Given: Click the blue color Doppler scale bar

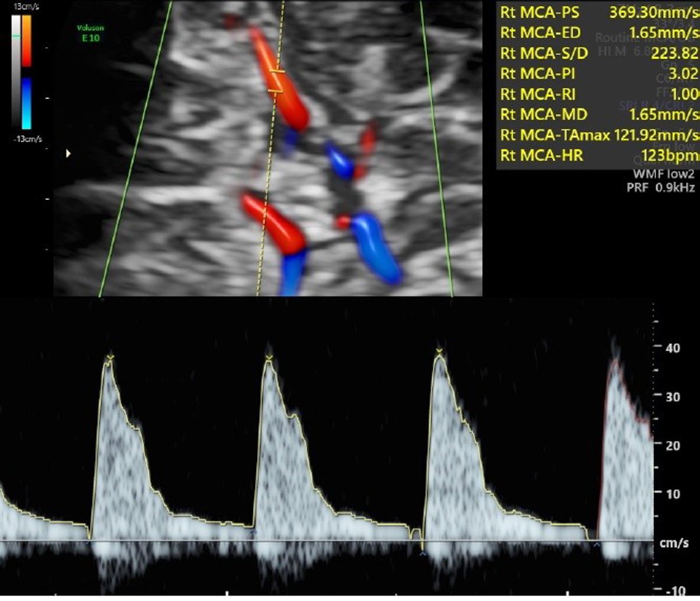Looking at the screenshot, I should coord(27,103).
